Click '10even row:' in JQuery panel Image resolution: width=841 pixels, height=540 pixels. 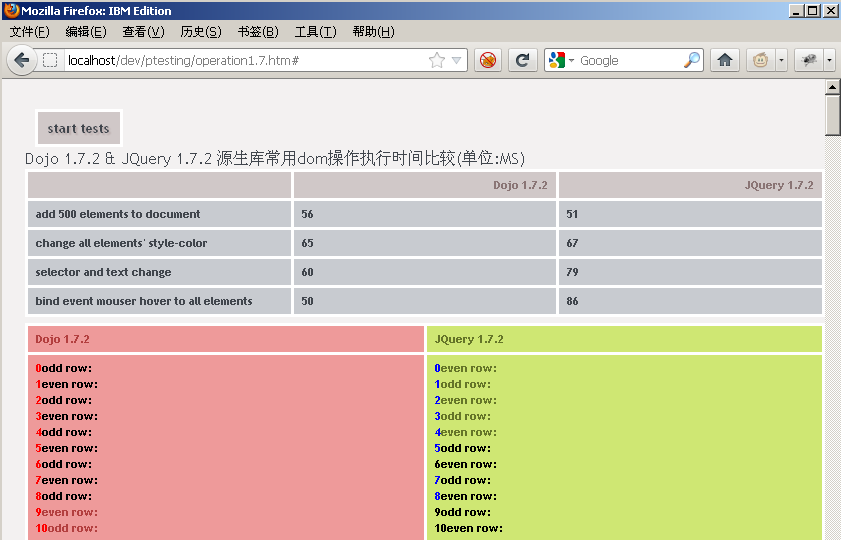click(469, 528)
